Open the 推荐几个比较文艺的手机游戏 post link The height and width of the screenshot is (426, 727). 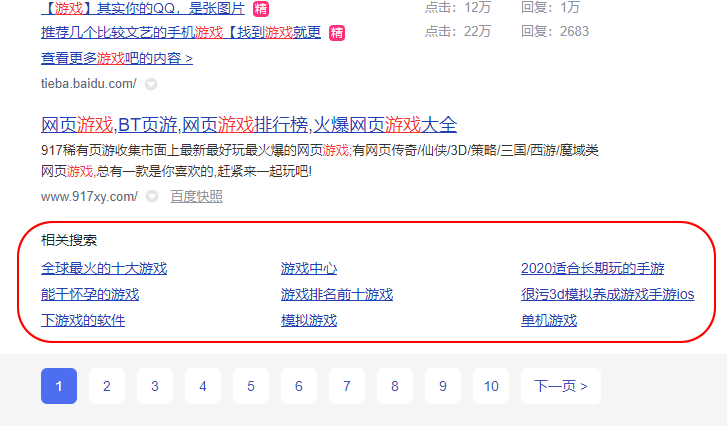pyautogui.click(x=181, y=32)
